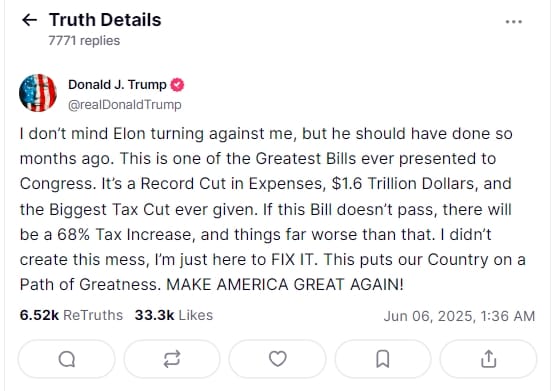Viewport: 556px width, 391px height.
Task: Click the Jun 06, 2025 timestamp
Action: [x=459, y=316]
